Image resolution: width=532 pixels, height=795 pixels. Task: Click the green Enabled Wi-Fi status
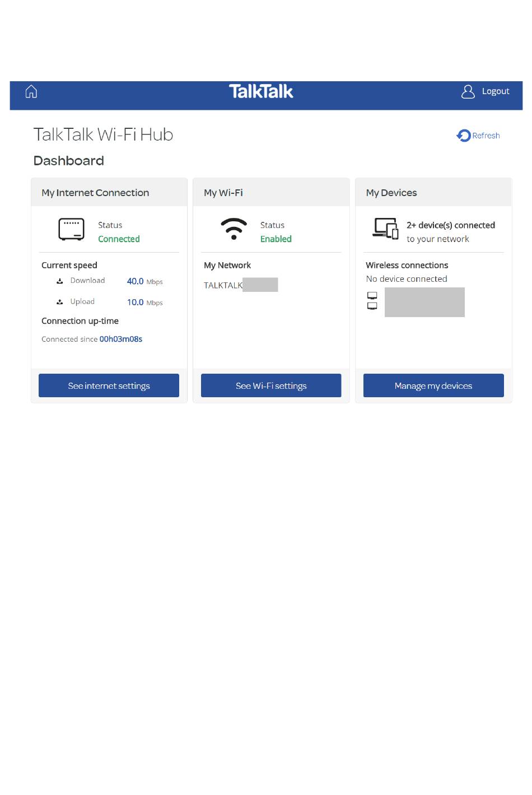click(x=276, y=239)
